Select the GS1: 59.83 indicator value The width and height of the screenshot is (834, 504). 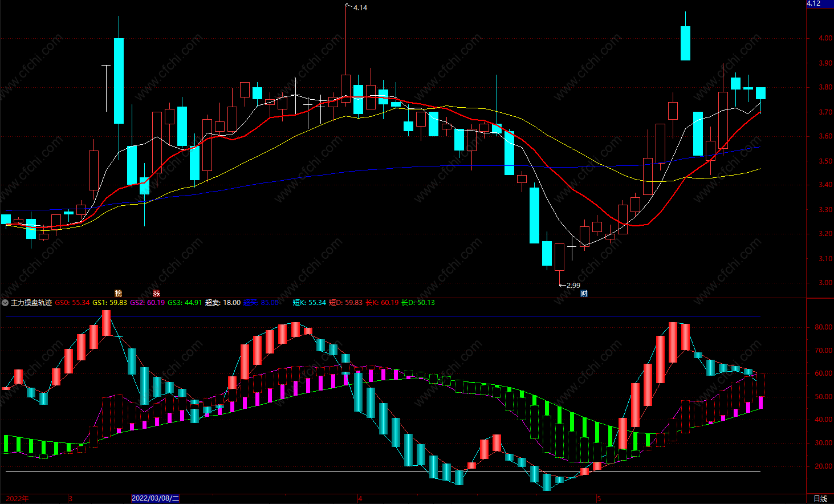point(109,303)
